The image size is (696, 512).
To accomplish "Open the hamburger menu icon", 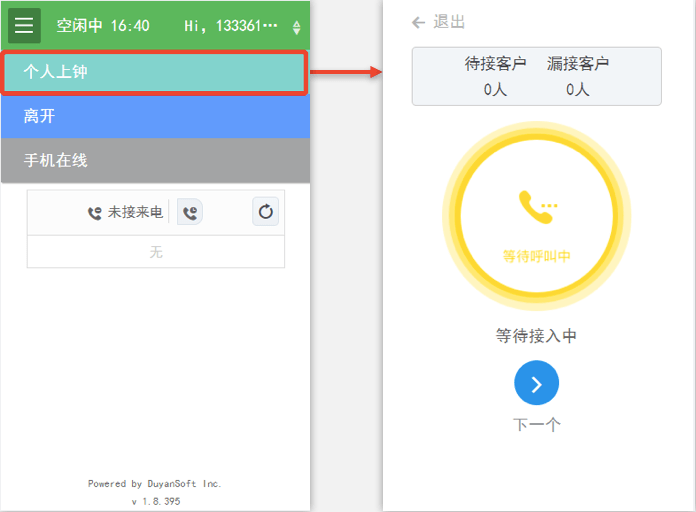I will pyautogui.click(x=24, y=25).
